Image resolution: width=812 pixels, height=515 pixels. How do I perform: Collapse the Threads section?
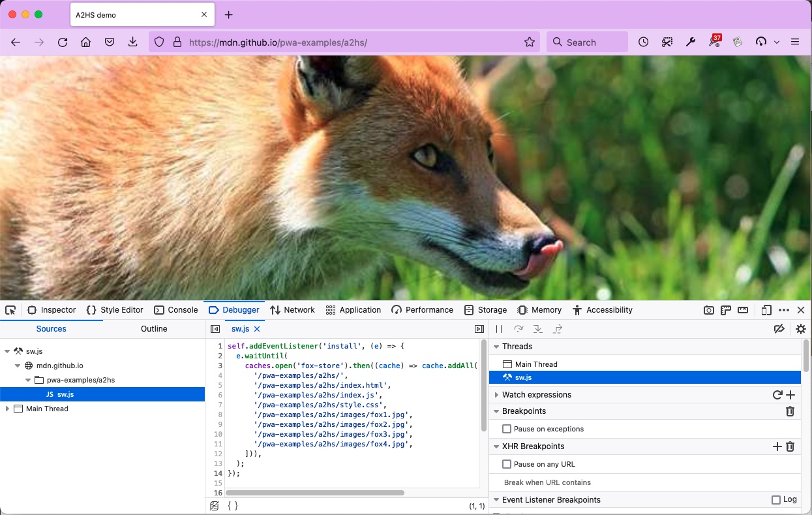coord(496,347)
